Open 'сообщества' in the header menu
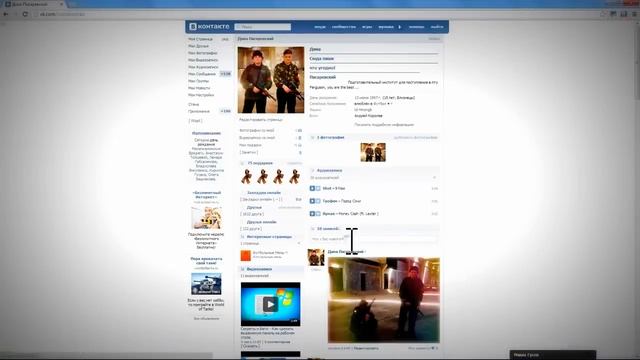This screenshot has height=360, width=640. pyautogui.click(x=344, y=27)
